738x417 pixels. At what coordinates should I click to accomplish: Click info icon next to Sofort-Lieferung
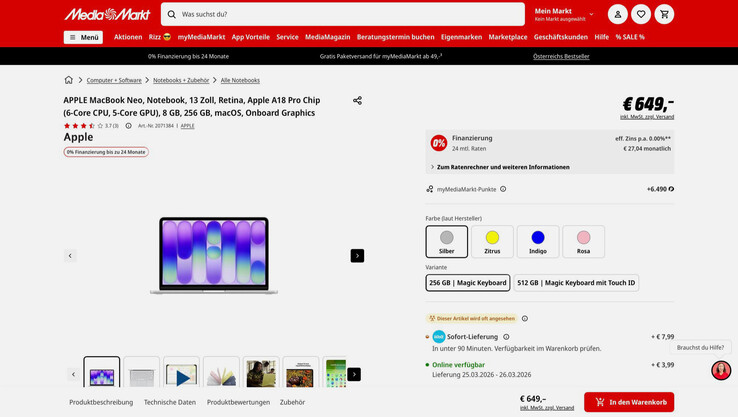506,337
